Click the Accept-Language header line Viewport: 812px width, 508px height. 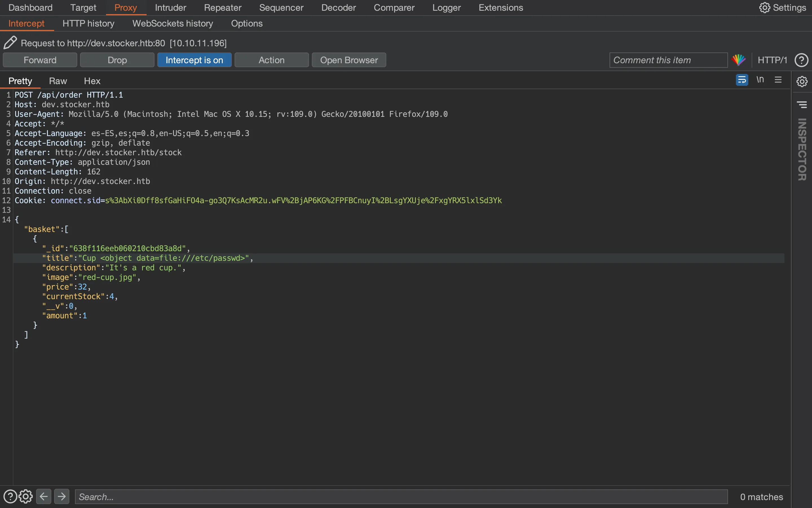pyautogui.click(x=132, y=133)
